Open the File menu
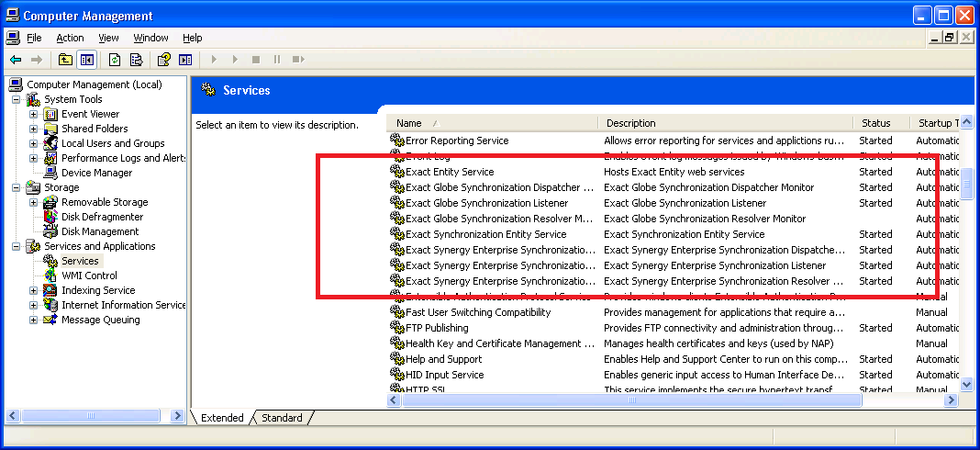 pos(34,38)
